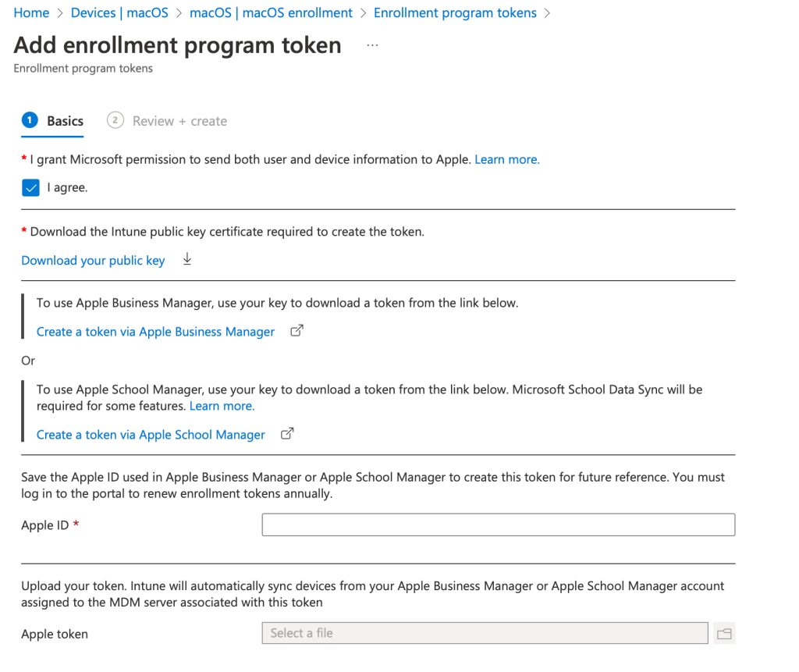
Task: Click the download arrow icon beside public key
Action: click(x=187, y=260)
